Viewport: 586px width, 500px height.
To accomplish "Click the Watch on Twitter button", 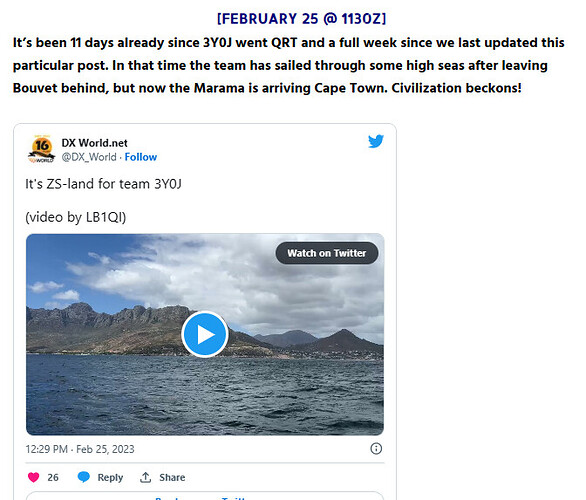I will point(327,253).
